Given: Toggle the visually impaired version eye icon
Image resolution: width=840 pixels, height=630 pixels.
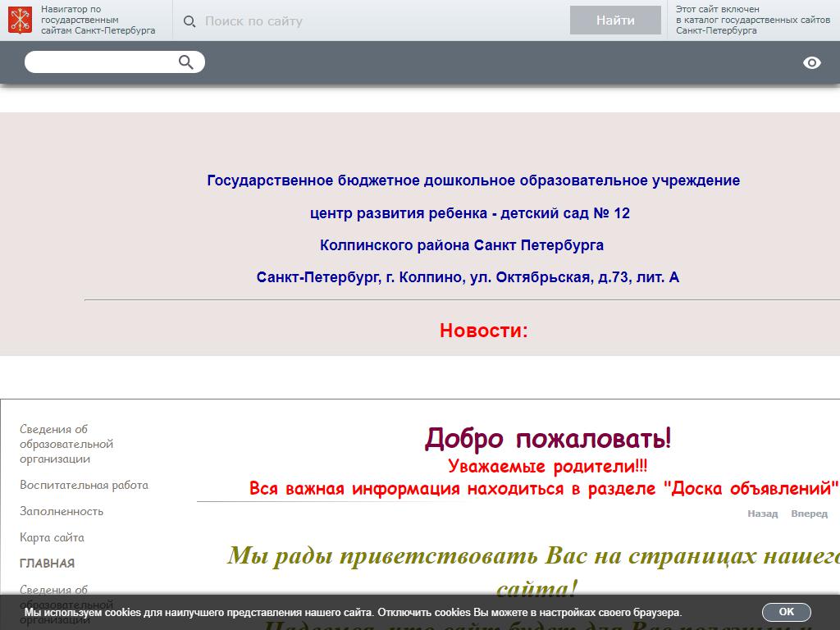Looking at the screenshot, I should [x=811, y=63].
